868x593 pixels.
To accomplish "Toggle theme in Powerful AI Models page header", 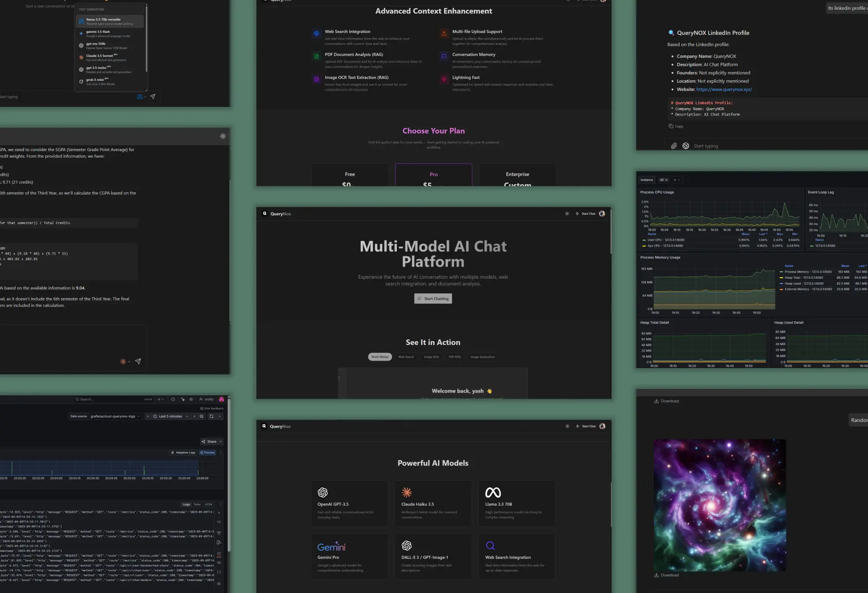I will coord(567,426).
